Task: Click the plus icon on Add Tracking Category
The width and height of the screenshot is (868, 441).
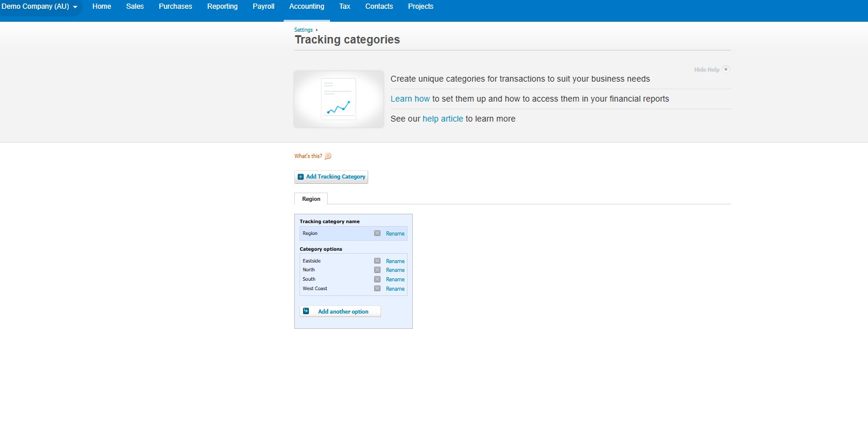Action: click(x=301, y=176)
